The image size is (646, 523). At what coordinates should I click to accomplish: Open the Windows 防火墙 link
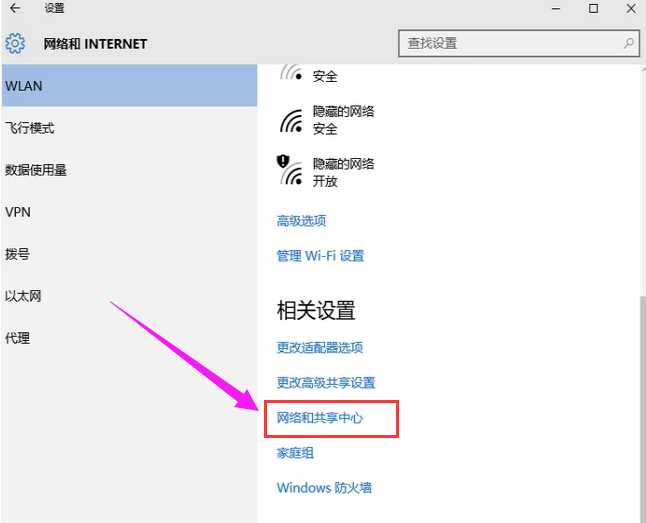click(x=324, y=488)
